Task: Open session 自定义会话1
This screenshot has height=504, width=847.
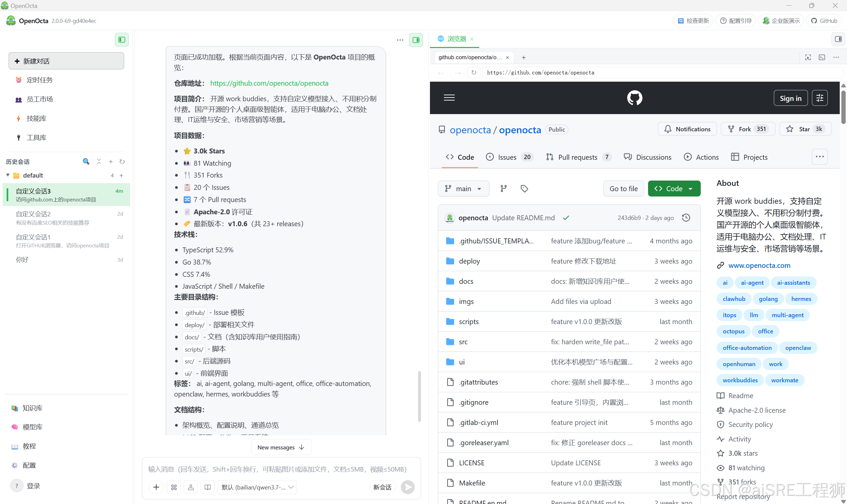Action: pos(67,241)
